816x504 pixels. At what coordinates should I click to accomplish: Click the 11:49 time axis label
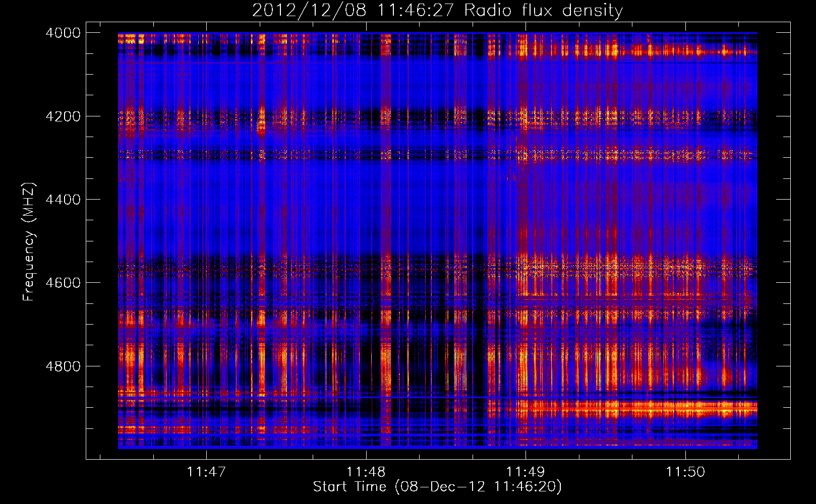(526, 472)
